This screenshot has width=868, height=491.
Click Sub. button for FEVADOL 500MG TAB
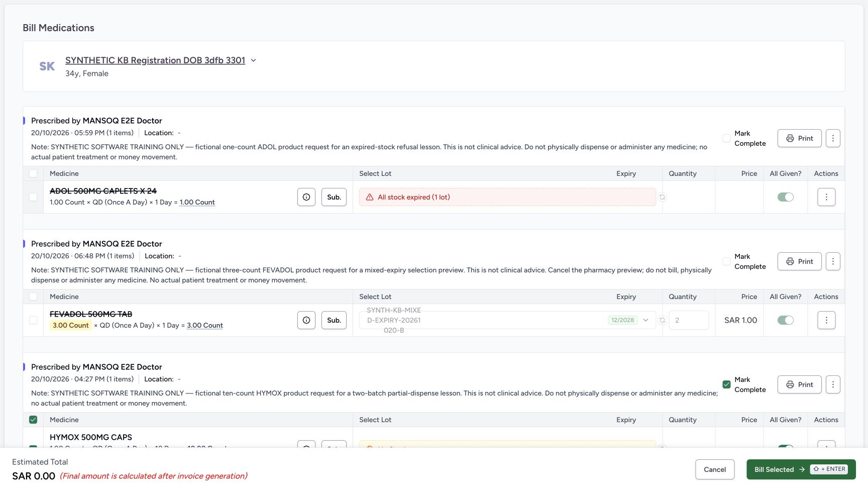[334, 320]
